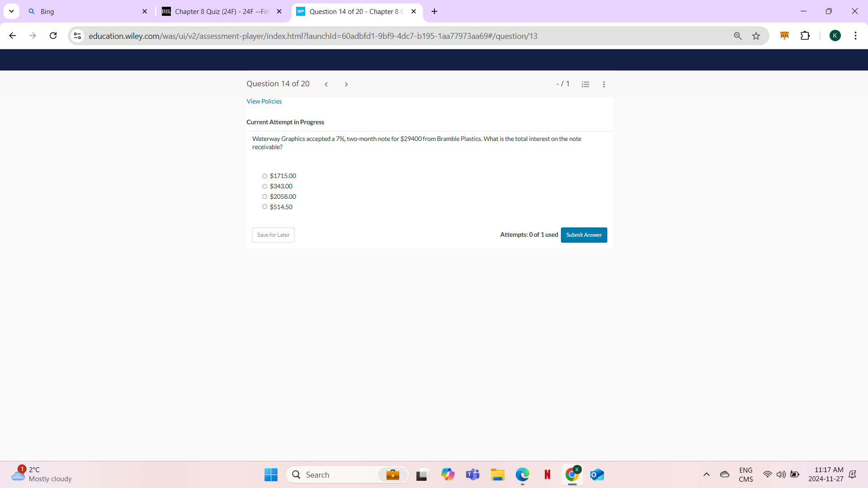The height and width of the screenshot is (488, 868).
Task: Click the Submit Answer button
Action: click(584, 235)
